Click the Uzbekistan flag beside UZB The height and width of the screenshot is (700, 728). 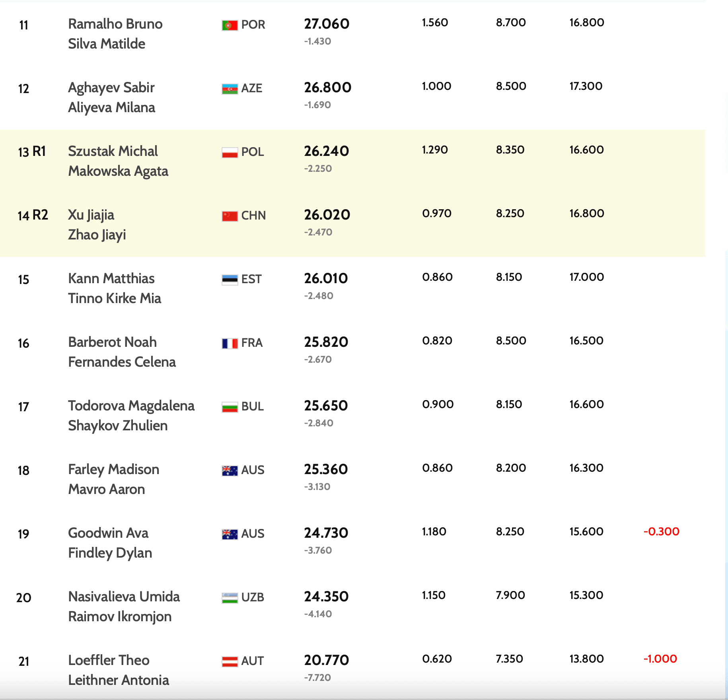click(230, 598)
